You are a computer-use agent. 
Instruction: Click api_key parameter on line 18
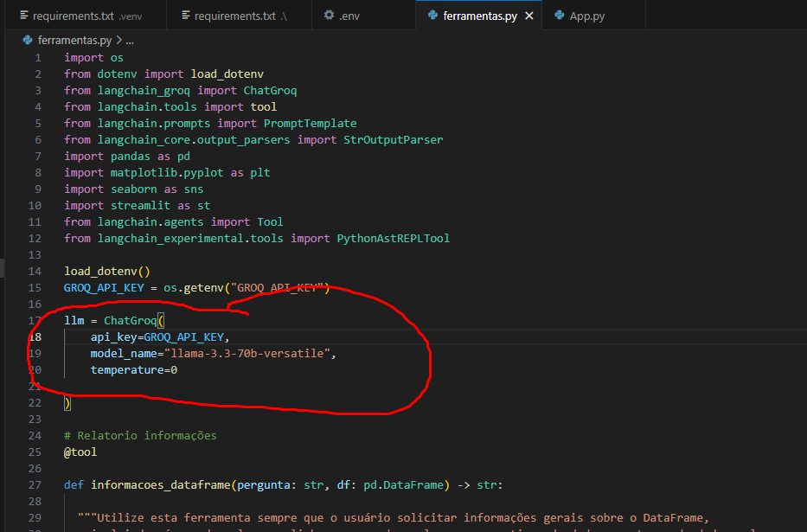pyautogui.click(x=114, y=337)
